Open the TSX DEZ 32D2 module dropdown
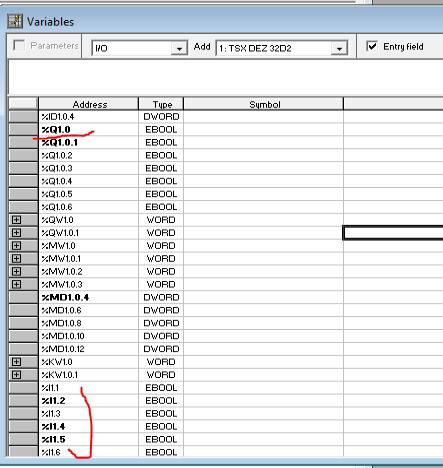The height and width of the screenshot is (468, 443). (339, 49)
